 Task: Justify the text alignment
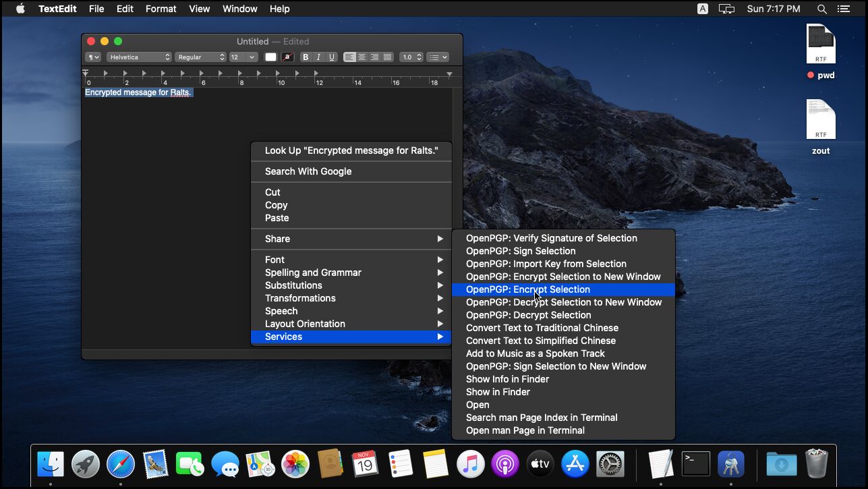388,57
